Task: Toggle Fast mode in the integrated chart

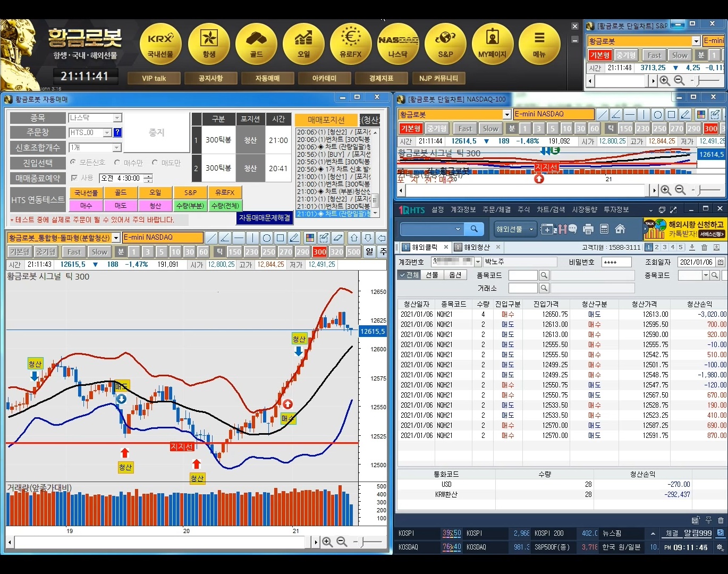Action: (x=74, y=252)
